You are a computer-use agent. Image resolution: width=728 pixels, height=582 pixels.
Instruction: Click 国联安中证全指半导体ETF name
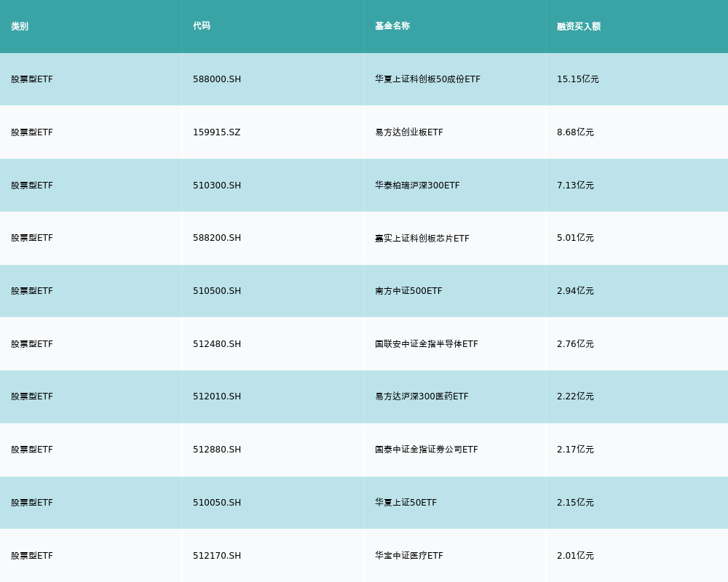(x=427, y=344)
